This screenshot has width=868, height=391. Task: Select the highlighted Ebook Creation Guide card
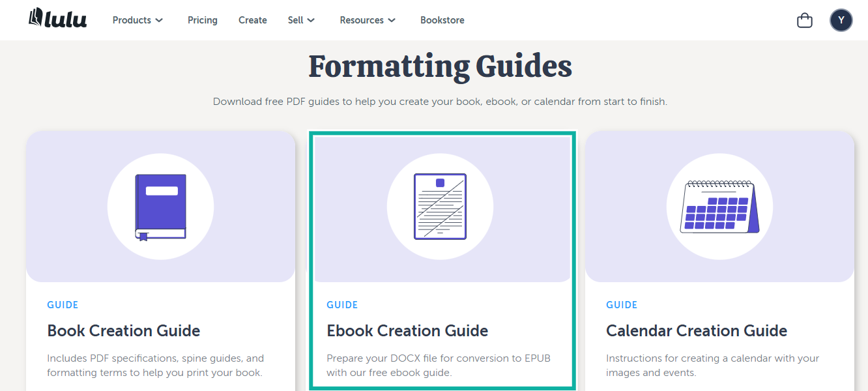point(442,261)
